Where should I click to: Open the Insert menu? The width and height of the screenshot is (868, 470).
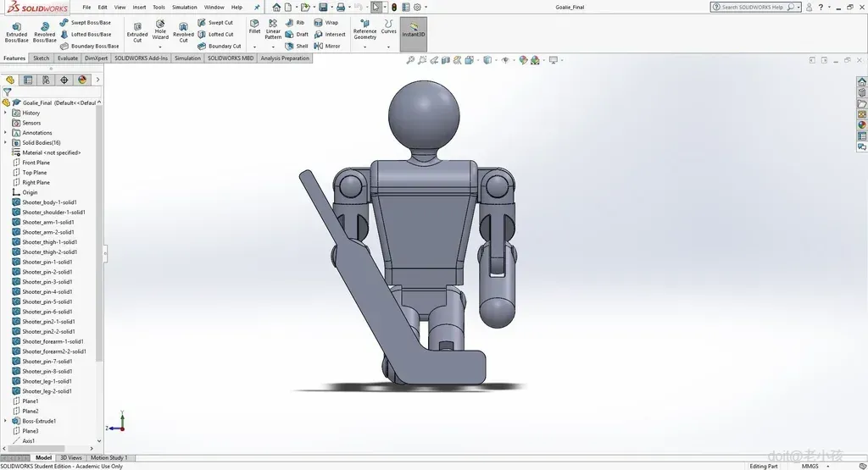(x=139, y=7)
